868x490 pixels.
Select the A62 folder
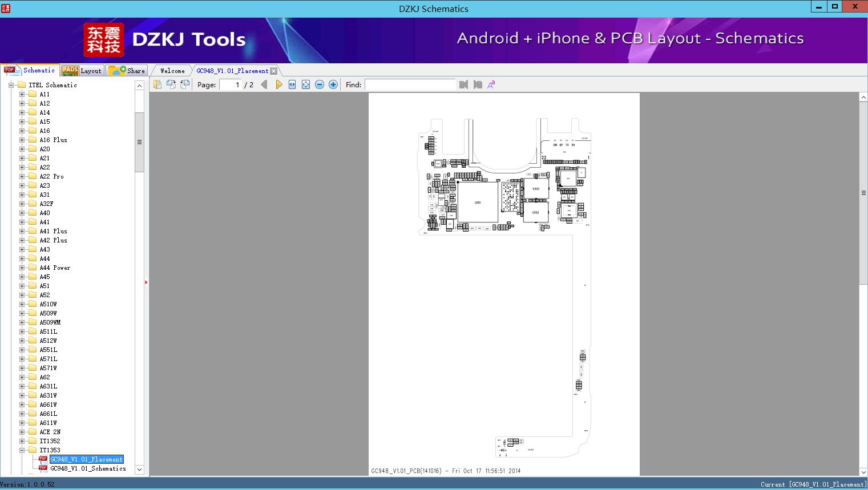tap(45, 377)
